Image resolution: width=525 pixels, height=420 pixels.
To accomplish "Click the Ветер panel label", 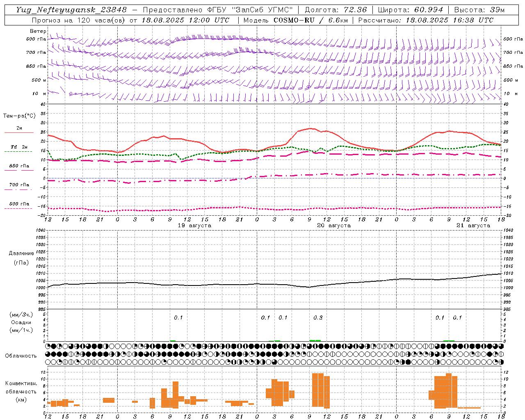I will tap(38, 31).
